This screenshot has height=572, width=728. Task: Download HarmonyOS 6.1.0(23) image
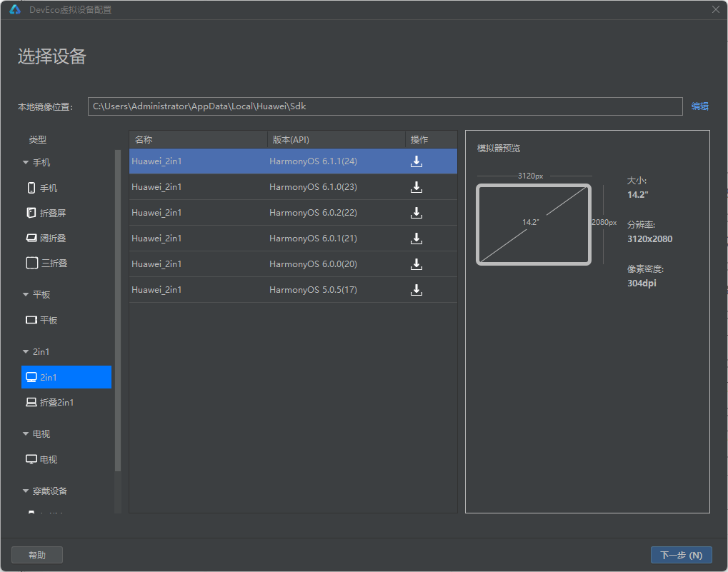417,187
